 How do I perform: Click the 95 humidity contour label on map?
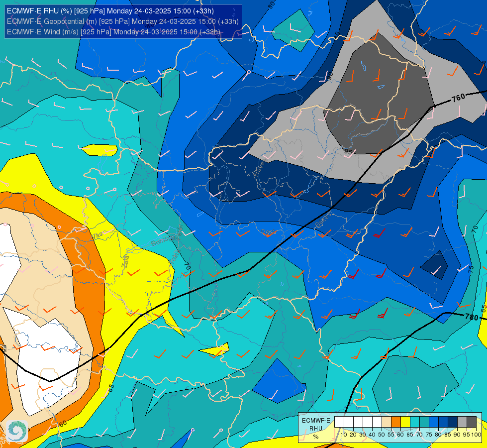pos(348,152)
